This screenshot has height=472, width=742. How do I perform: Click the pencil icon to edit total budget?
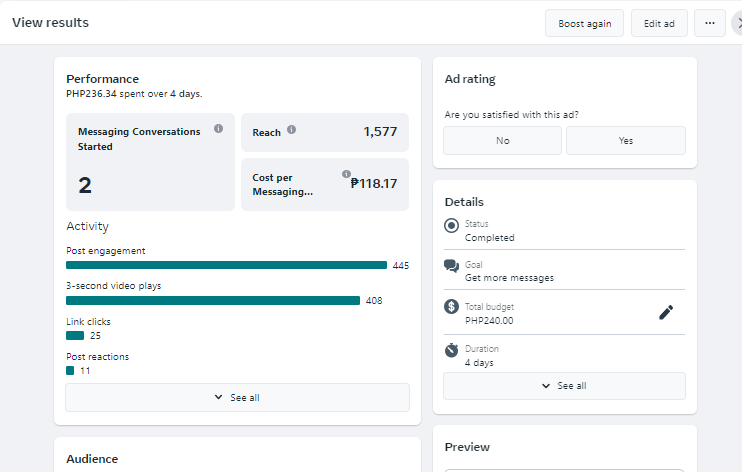pos(666,312)
